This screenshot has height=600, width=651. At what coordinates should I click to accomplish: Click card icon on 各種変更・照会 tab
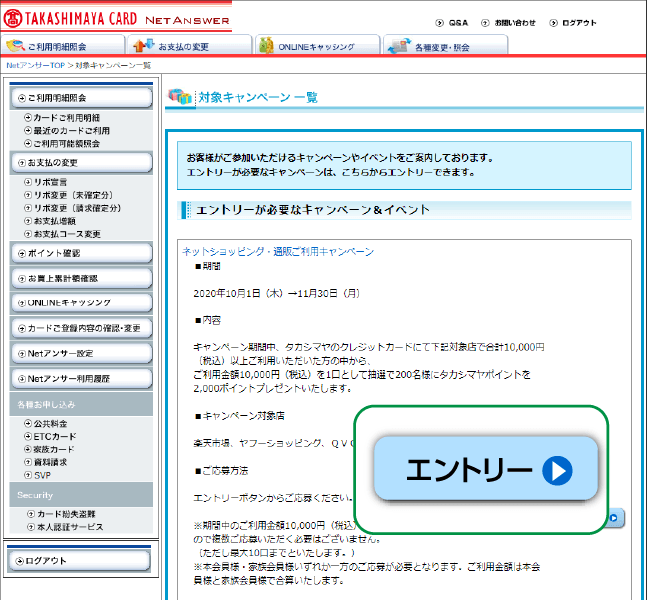tap(399, 46)
